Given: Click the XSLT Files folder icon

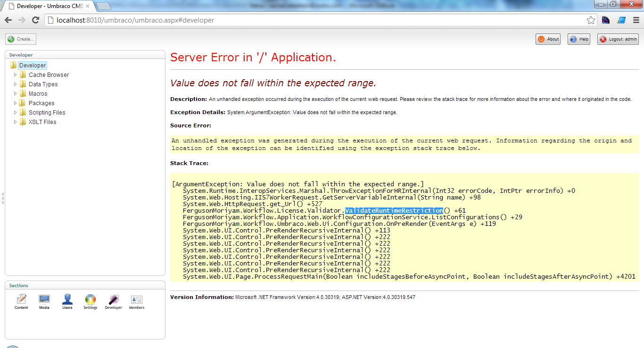Looking at the screenshot, I should tap(23, 122).
